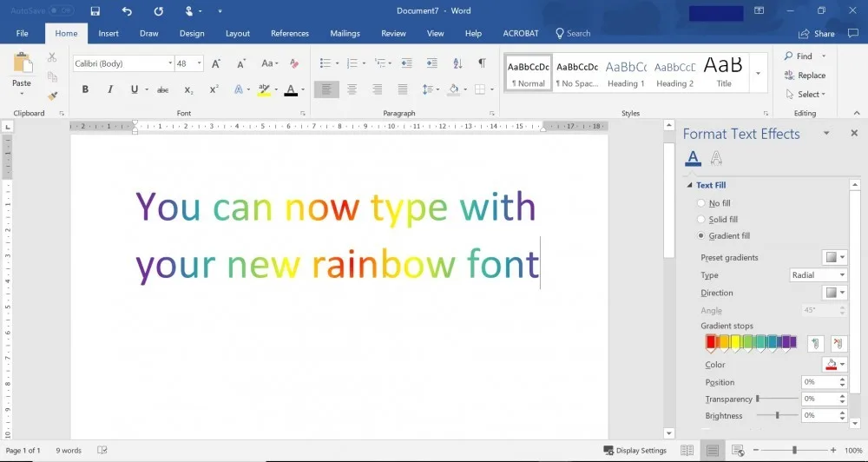
Task: Select the No fill radio option
Action: (700, 203)
